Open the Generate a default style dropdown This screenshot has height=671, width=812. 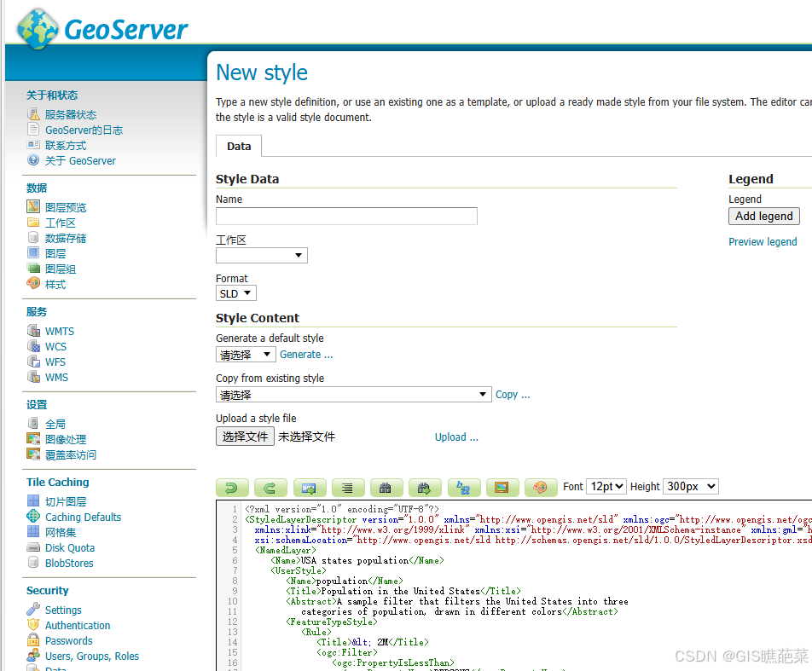246,355
